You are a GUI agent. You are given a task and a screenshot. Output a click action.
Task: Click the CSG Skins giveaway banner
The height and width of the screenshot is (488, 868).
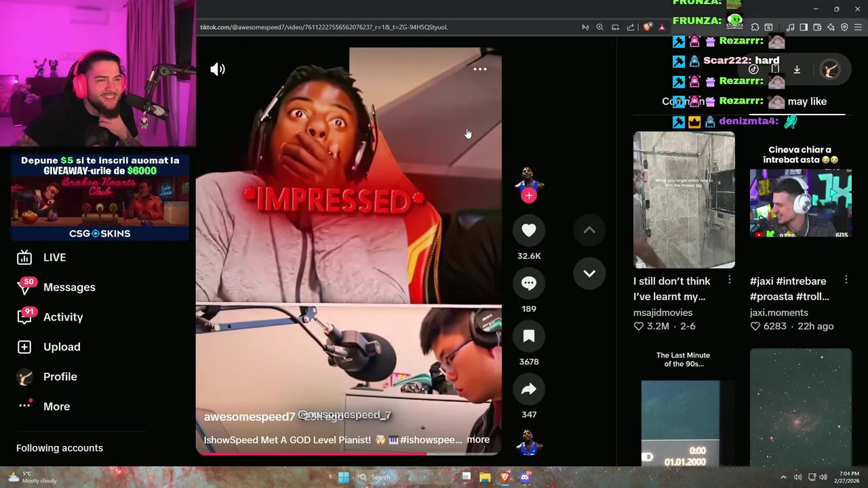(x=100, y=197)
